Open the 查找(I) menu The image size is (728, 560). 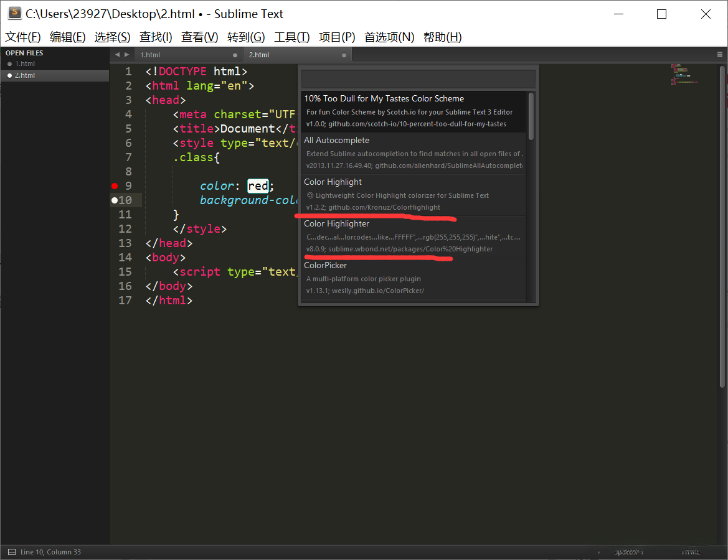tap(156, 37)
